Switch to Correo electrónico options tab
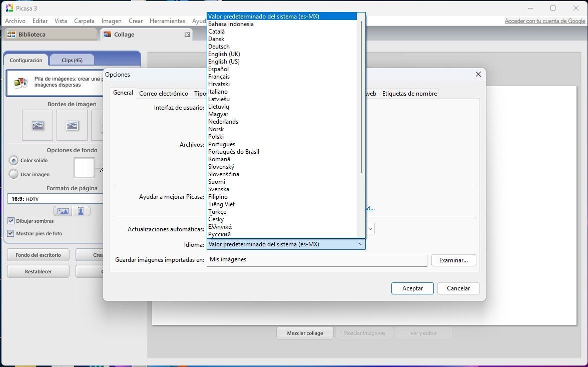588x367 pixels. 164,94
